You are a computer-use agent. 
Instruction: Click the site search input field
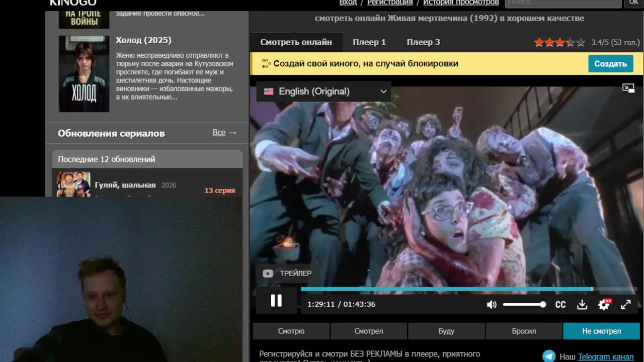click(563, 3)
